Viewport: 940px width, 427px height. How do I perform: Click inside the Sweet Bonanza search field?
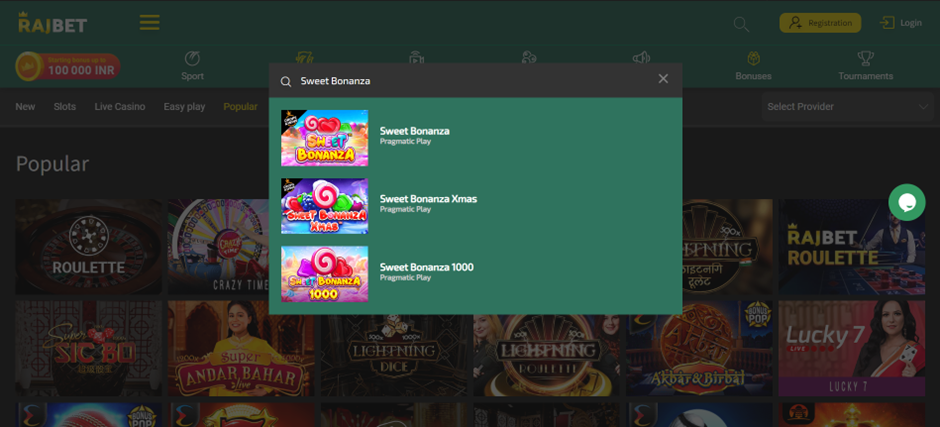(x=470, y=81)
